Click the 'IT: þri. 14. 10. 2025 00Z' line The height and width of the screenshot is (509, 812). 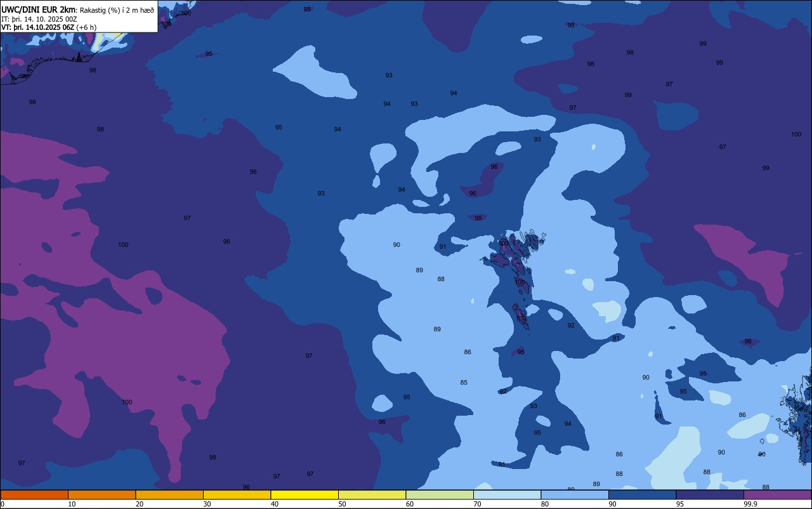click(39, 19)
